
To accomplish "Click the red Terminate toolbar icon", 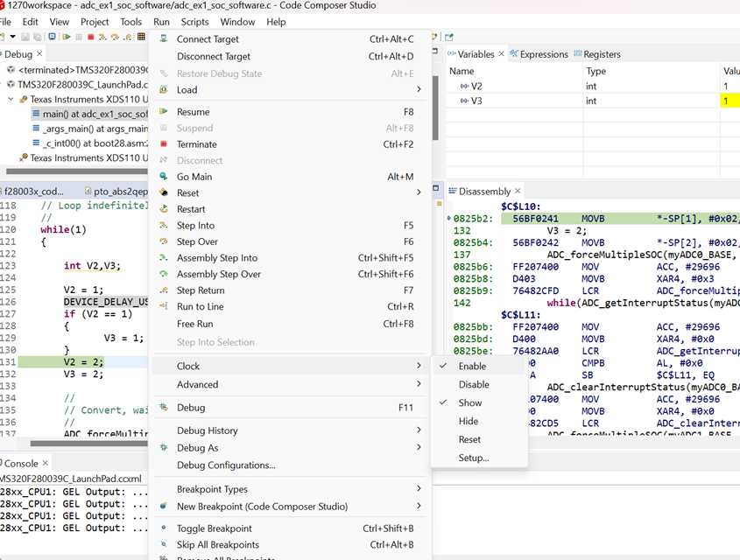I will click(x=91, y=37).
